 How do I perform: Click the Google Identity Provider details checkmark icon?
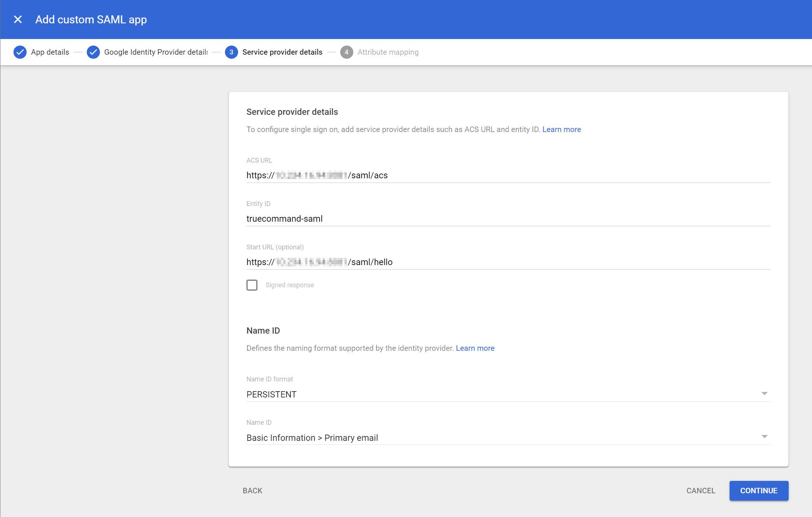pyautogui.click(x=93, y=52)
